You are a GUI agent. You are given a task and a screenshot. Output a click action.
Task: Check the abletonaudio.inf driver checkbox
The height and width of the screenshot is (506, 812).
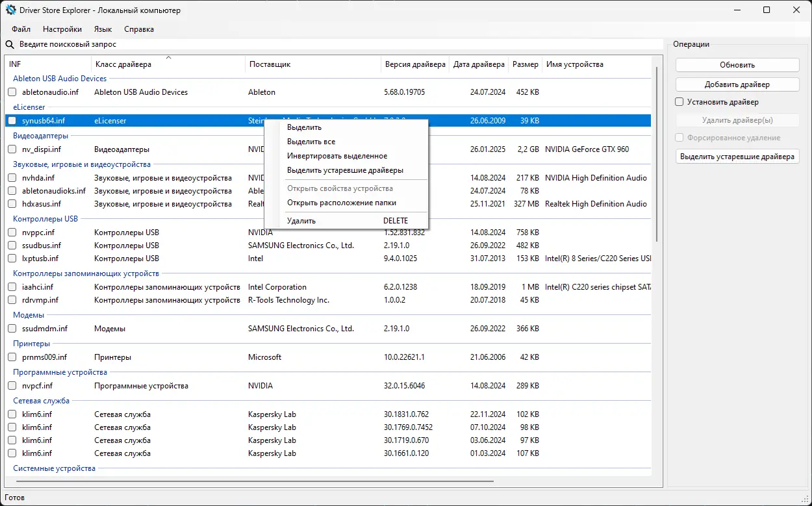point(12,92)
